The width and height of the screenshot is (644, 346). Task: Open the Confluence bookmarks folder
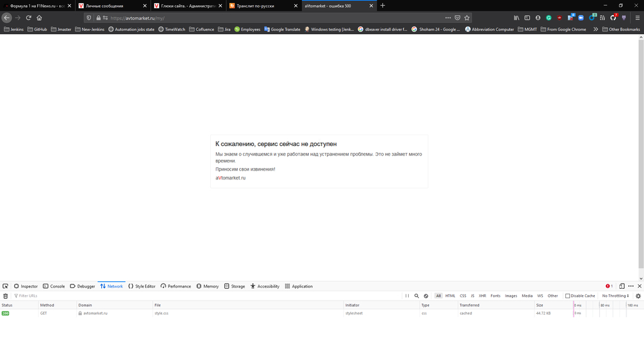(x=201, y=29)
